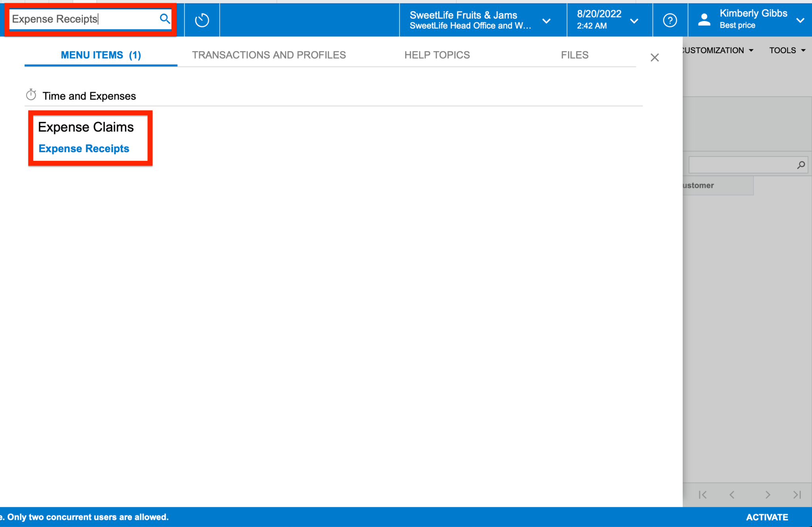Click the ACTIVATE button in the bottom banner
Image resolution: width=812 pixels, height=527 pixels.
766,517
